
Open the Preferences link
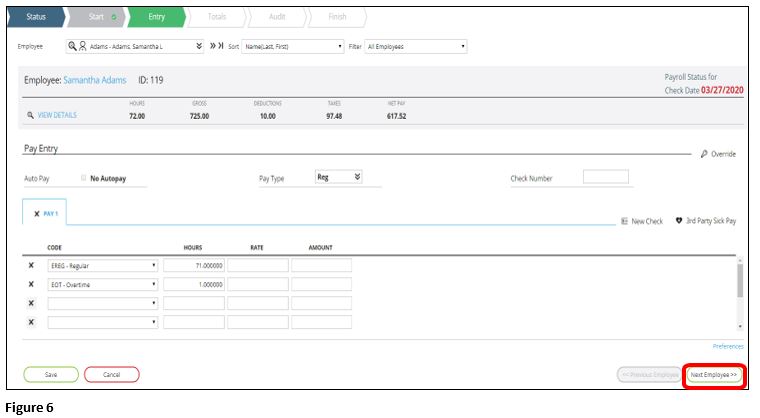727,346
